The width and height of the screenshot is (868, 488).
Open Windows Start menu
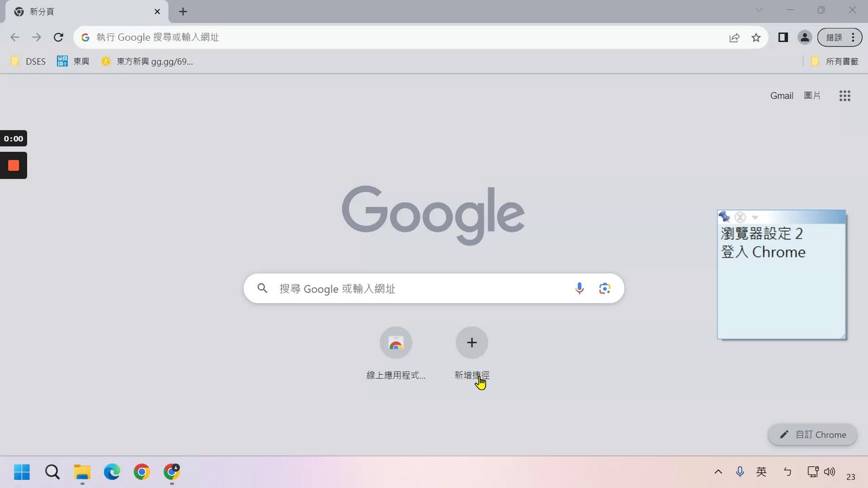tap(22, 472)
